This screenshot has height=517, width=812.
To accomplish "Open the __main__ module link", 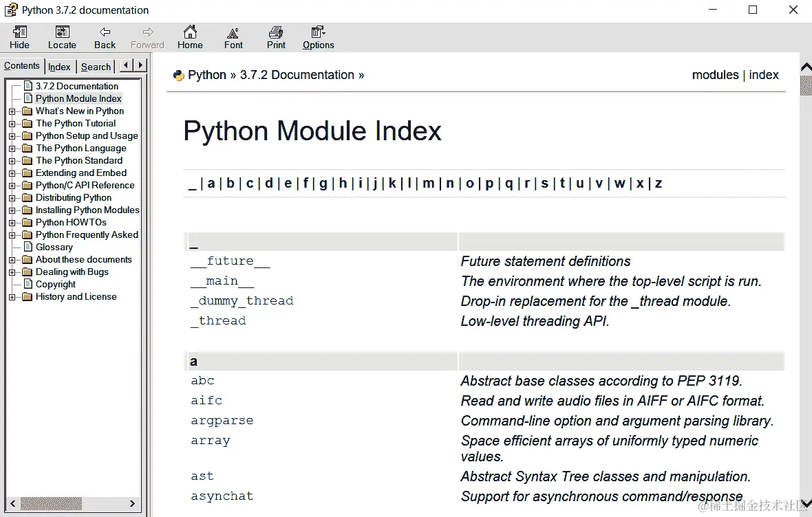I will 222,280.
